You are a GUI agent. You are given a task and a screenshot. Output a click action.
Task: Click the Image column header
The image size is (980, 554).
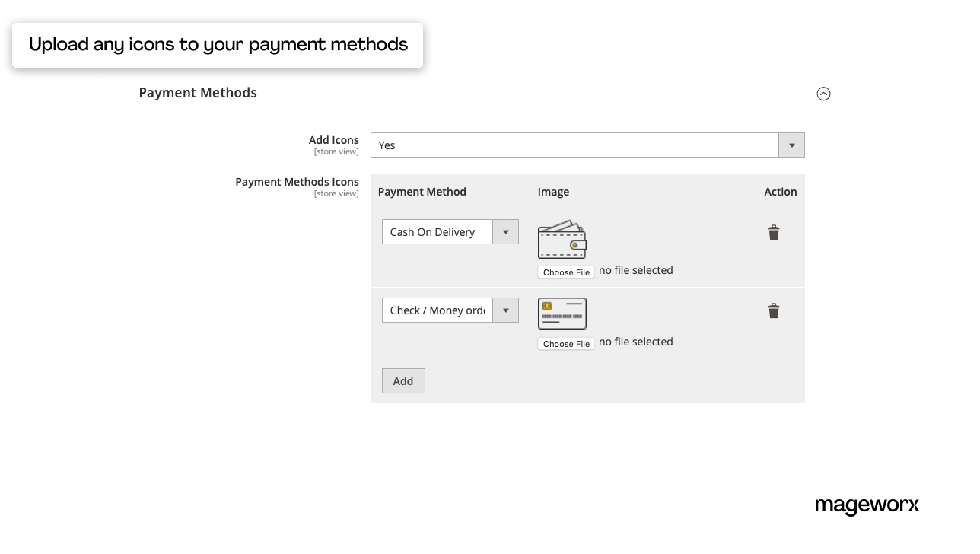pyautogui.click(x=553, y=192)
